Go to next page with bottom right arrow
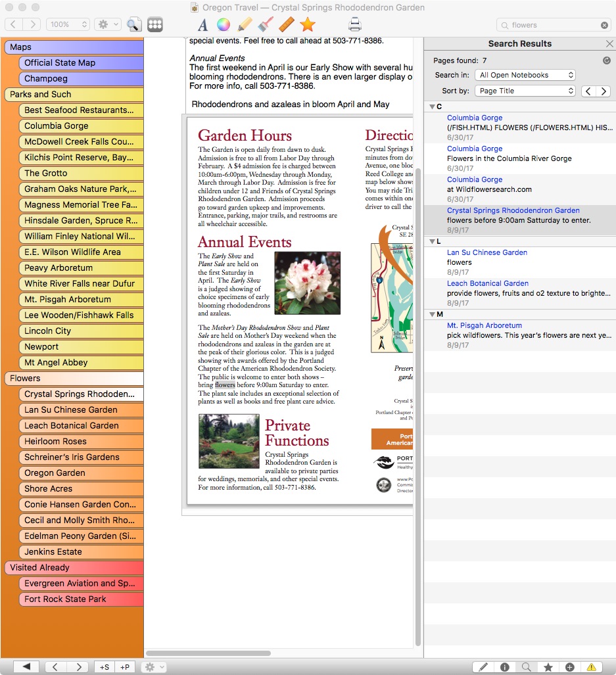 pos(78,667)
